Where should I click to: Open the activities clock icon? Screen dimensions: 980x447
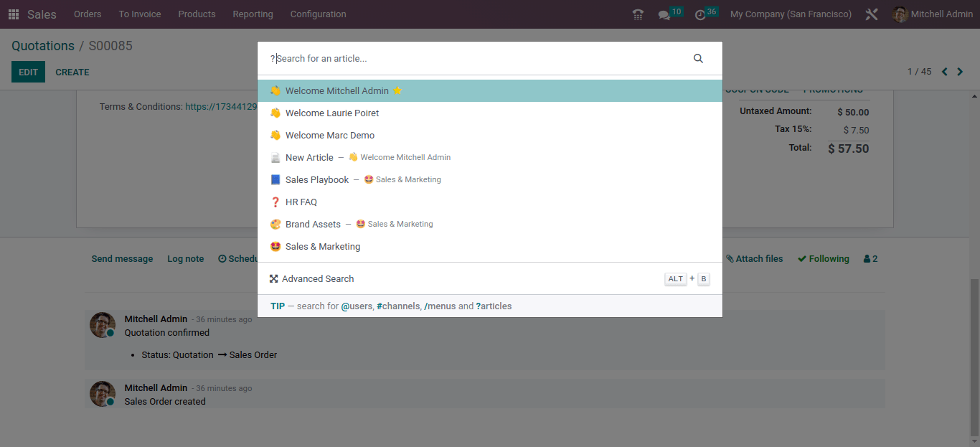point(700,15)
